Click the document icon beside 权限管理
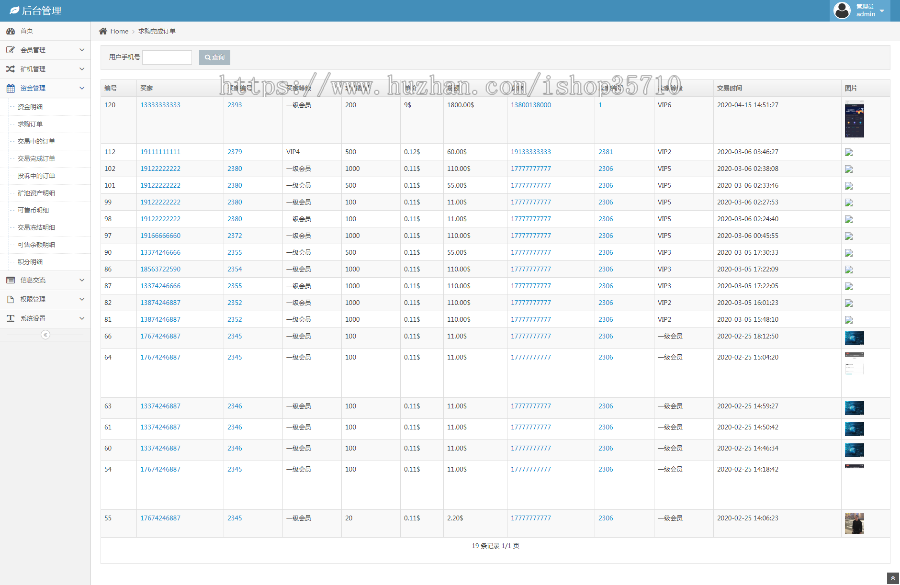 tap(10, 299)
